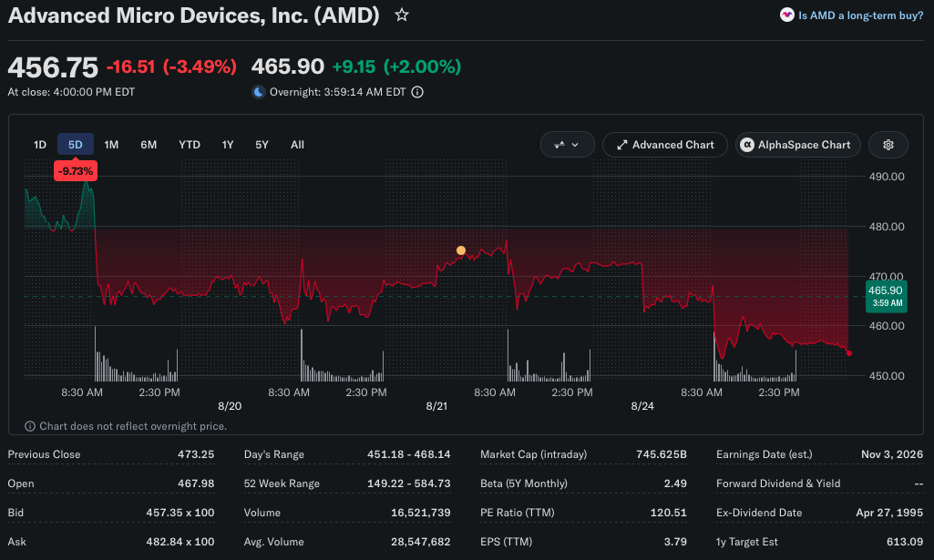This screenshot has height=560, width=934.
Task: Click Market Cap value 745.625B
Action: [x=662, y=454]
